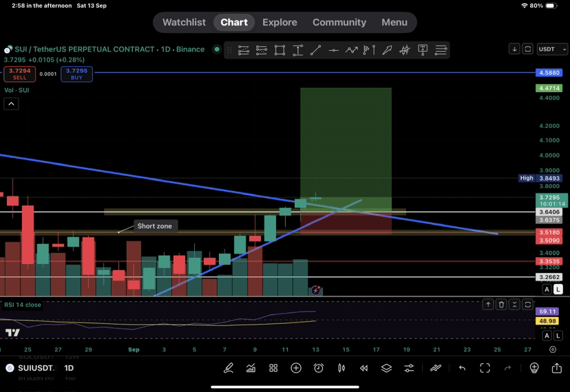The image size is (570, 392).
Task: Tap the blue 4.5880 price line label
Action: (549, 73)
